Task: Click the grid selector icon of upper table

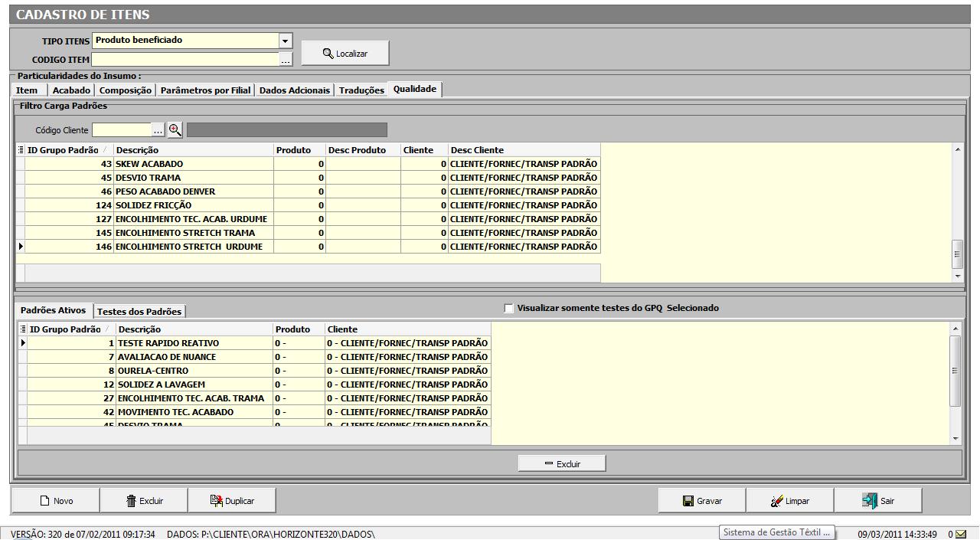Action: 21,150
